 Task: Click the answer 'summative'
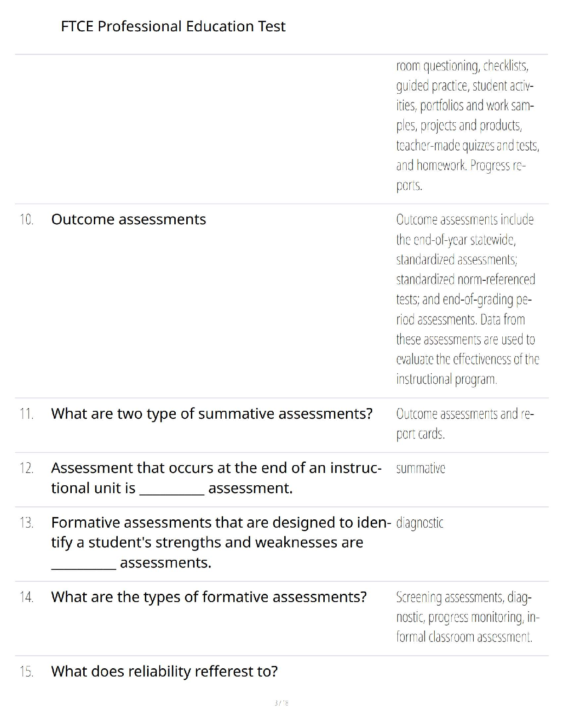point(420,468)
